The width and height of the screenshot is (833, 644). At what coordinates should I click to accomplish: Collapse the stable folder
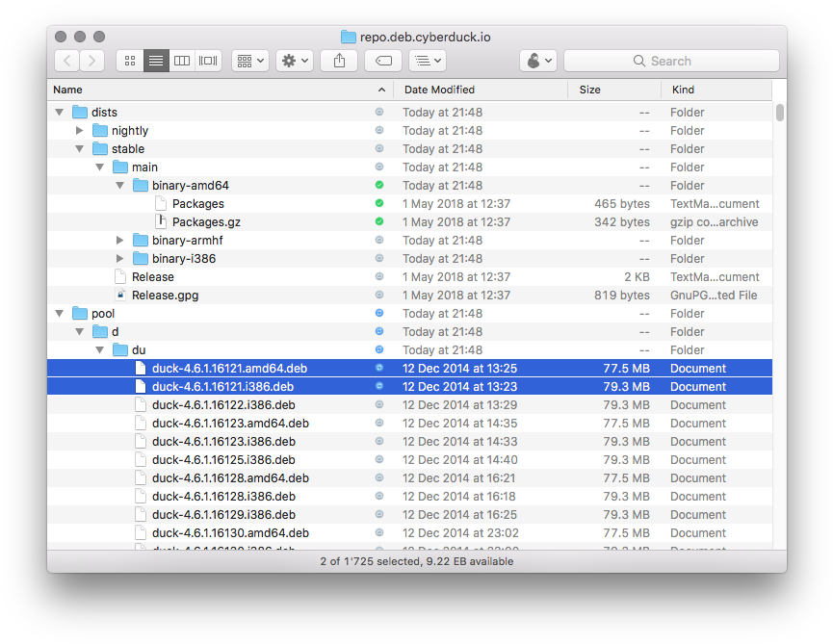pos(80,148)
